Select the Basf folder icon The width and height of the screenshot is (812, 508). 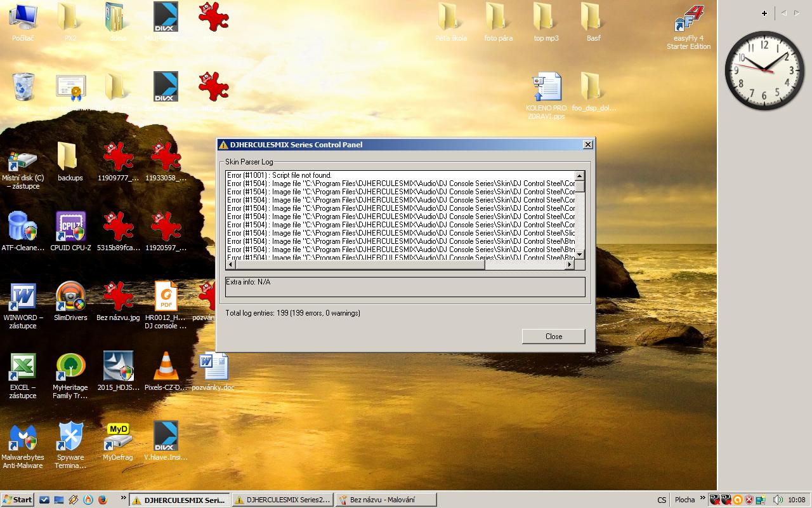tap(593, 22)
